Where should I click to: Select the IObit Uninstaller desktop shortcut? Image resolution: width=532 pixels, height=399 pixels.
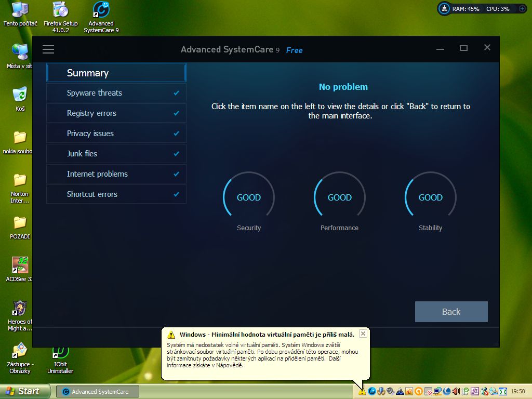[x=60, y=360]
